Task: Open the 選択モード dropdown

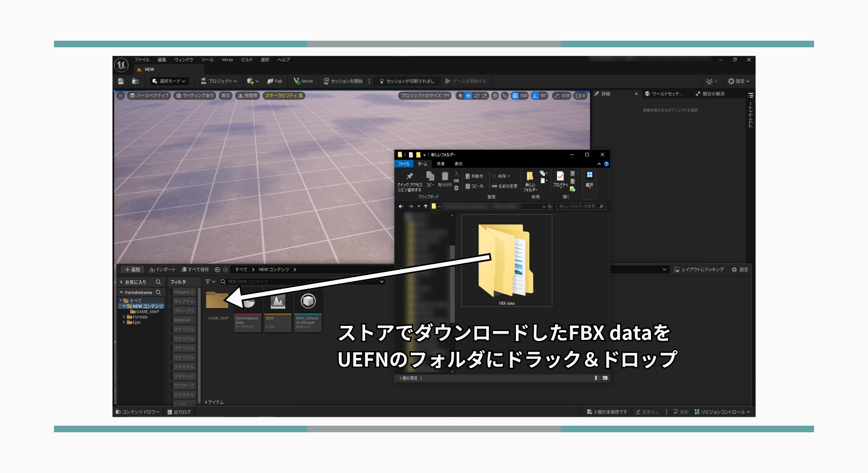Action: [x=168, y=81]
